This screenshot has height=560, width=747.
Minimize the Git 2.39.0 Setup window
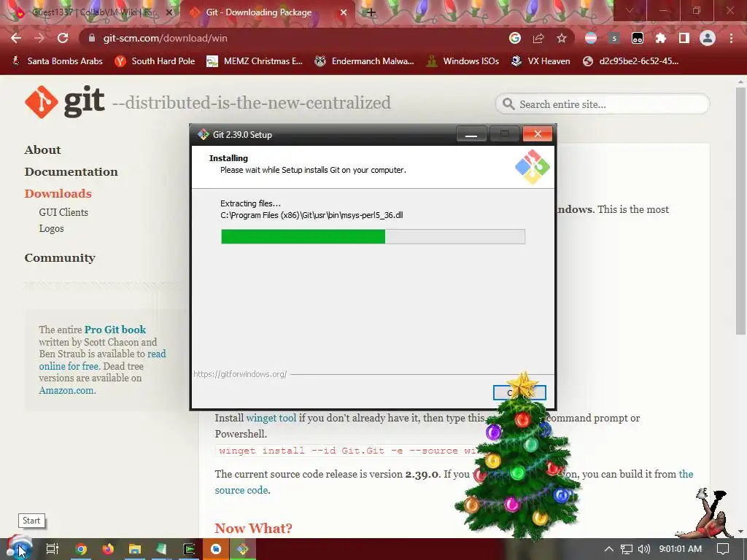471,134
